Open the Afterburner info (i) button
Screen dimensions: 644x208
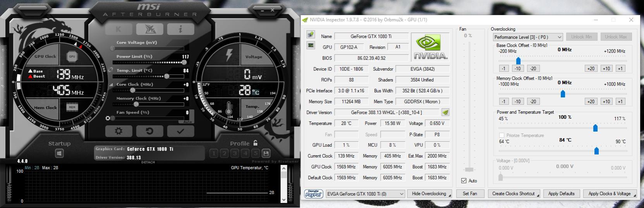click(x=180, y=29)
